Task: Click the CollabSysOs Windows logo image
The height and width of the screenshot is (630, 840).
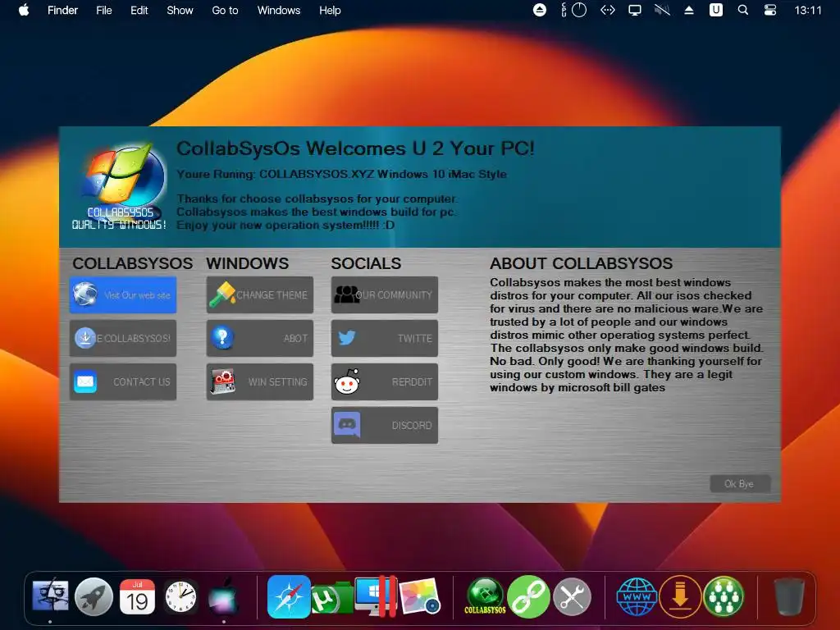Action: pyautogui.click(x=121, y=186)
